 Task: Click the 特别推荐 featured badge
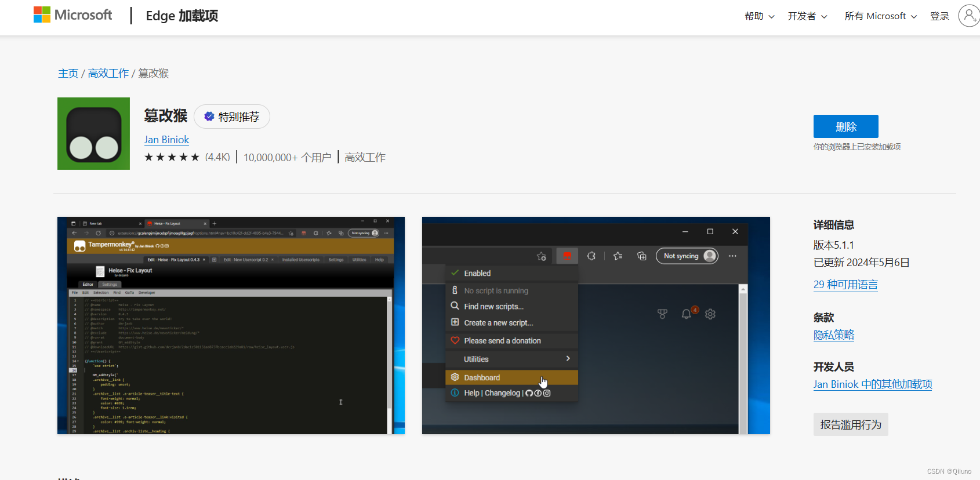(232, 117)
